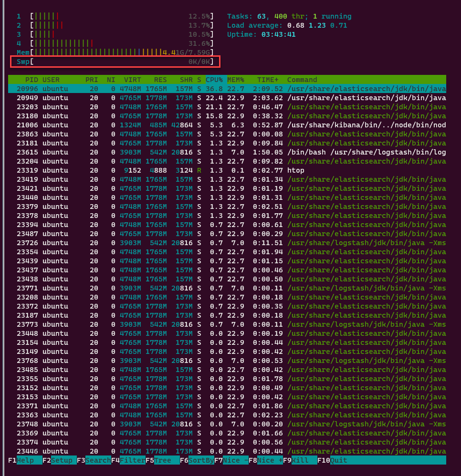Viewport: 461px width, 476px height.
Task: Select the kibana node process row
Action: coord(227,125)
